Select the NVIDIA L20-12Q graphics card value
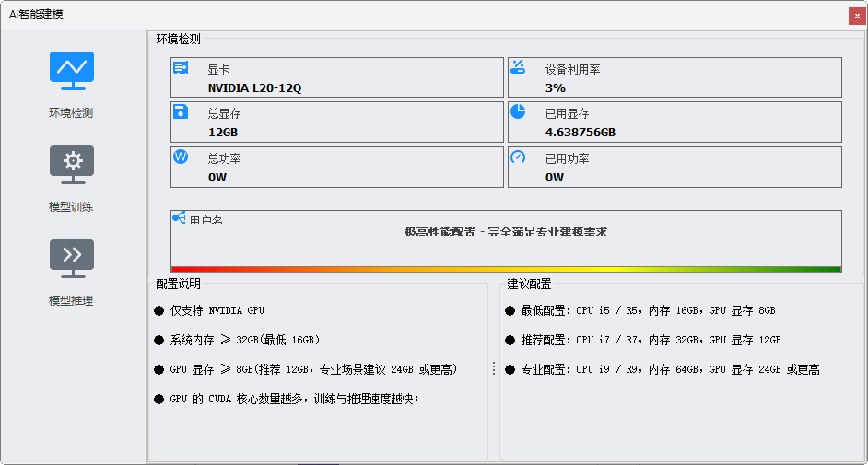 coord(254,88)
